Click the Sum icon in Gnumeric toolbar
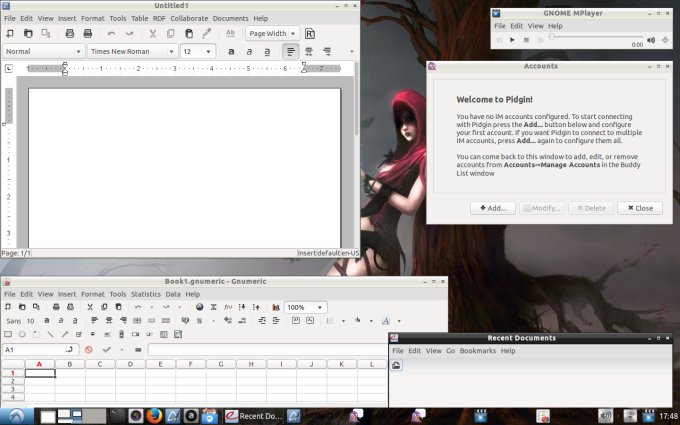This screenshot has height=425, width=680. coord(212,307)
